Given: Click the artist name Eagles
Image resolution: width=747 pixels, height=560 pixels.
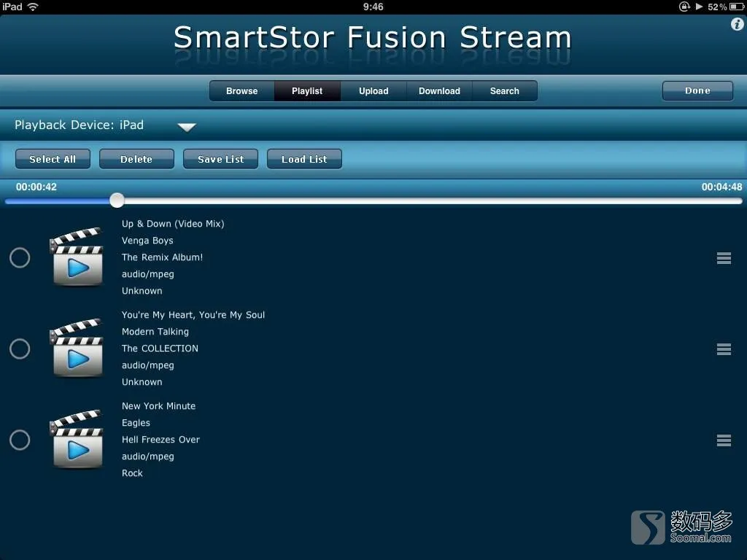Looking at the screenshot, I should tap(136, 423).
